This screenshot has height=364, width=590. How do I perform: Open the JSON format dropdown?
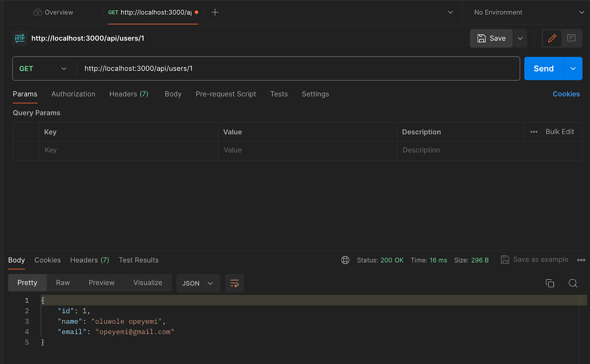point(198,283)
